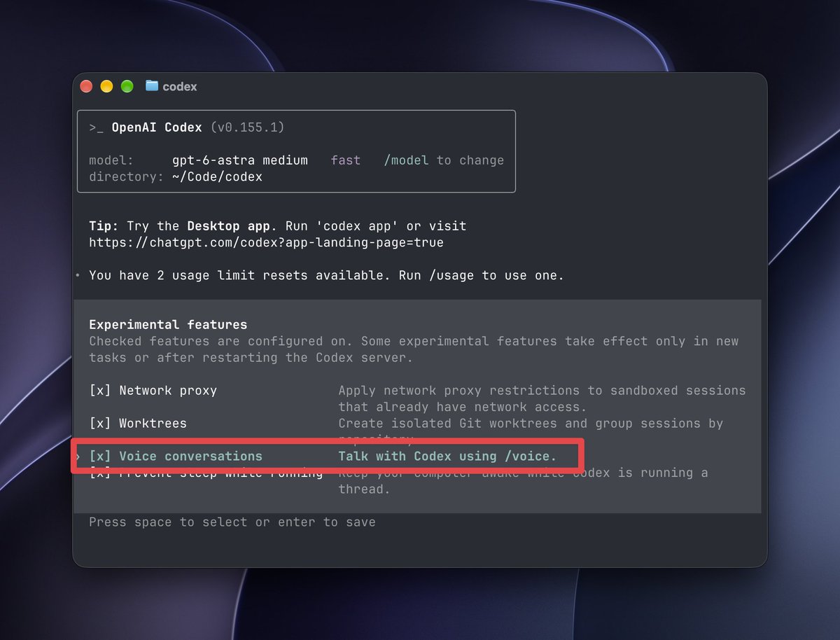Screen dimensions: 840x640
Task: Click the "Desktop app" bold text in tip
Action: (228, 226)
